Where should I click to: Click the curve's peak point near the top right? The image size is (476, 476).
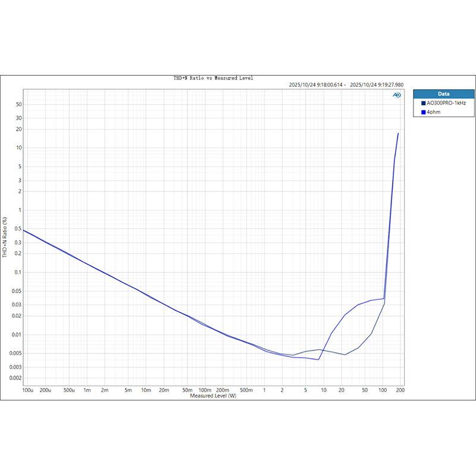(398, 133)
